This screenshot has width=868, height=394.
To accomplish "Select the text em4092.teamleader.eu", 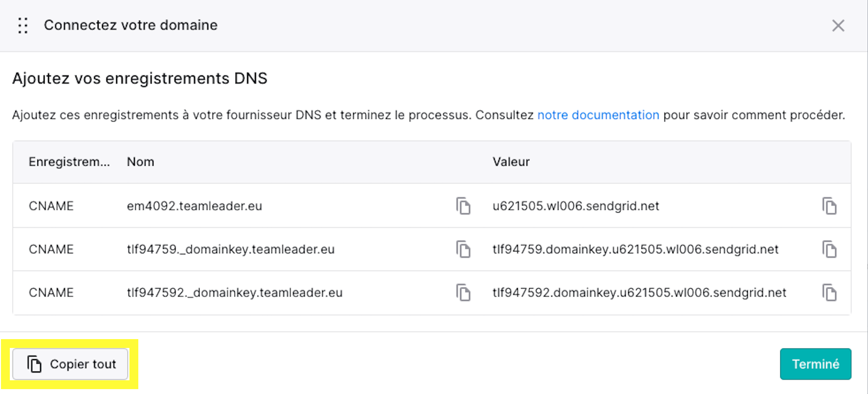I will tap(195, 206).
